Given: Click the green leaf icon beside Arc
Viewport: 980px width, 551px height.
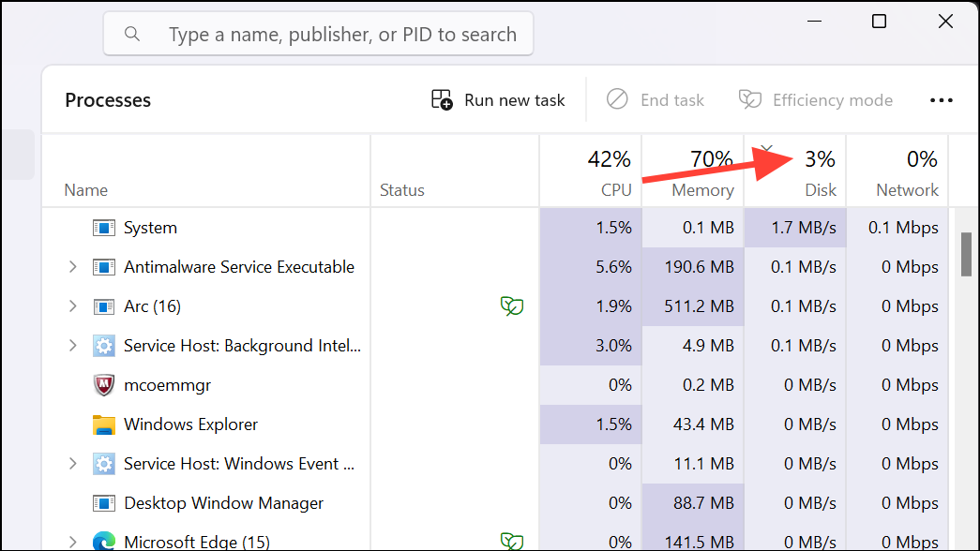Looking at the screenshot, I should point(512,305).
